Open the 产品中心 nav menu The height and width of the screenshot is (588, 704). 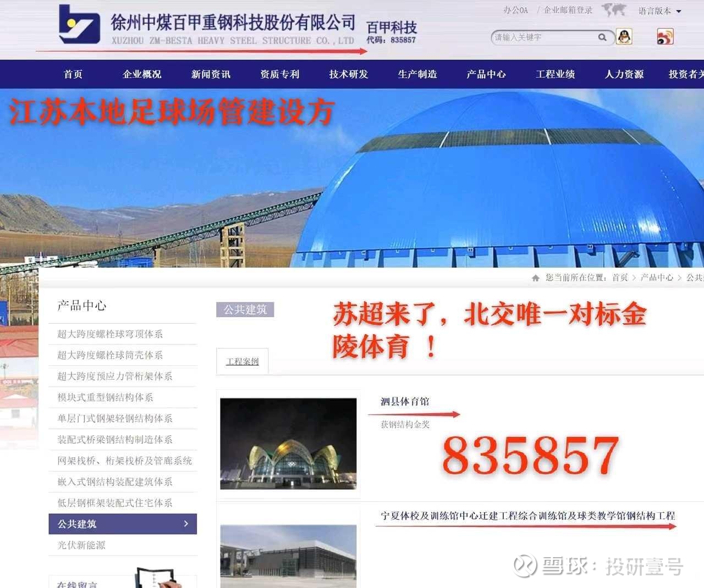coord(486,74)
